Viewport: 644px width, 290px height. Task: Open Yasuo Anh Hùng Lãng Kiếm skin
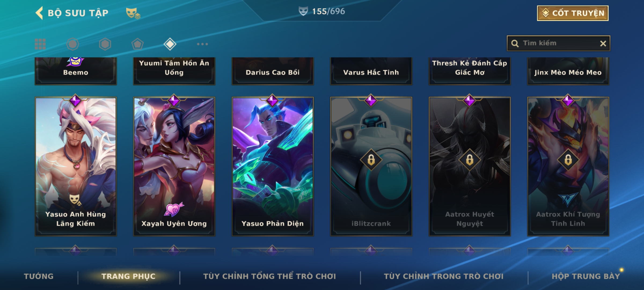tap(76, 166)
